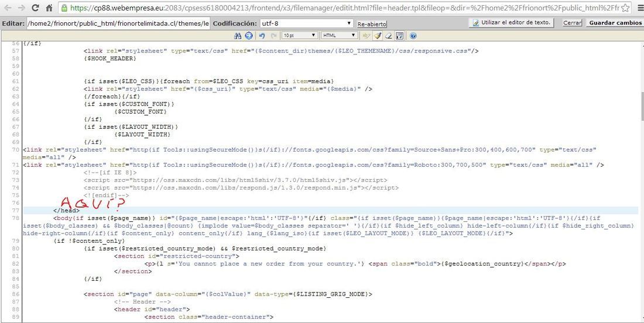
Task: Undo the last edit
Action: (262, 36)
